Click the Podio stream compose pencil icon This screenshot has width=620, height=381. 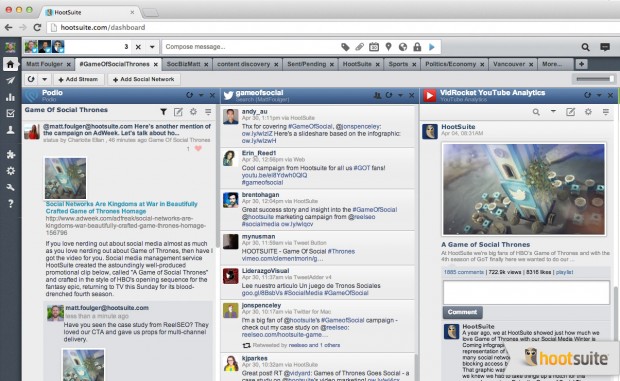pyautogui.click(x=178, y=112)
